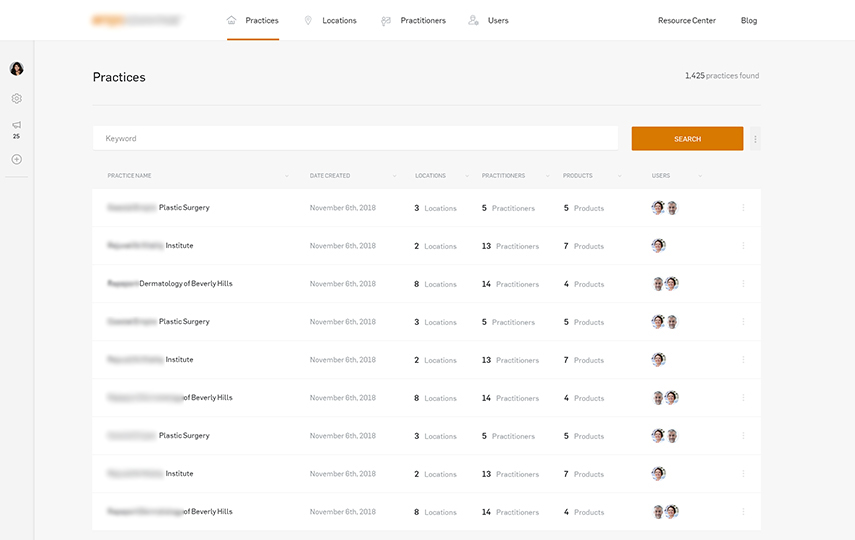The image size is (855, 540).
Task: Click 5 Practitioners in third Plastic Surgery row
Action: coord(508,436)
